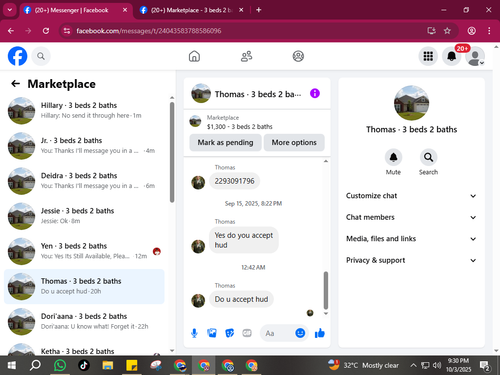Open Hillary - 3 beds 2 baths chat
The height and width of the screenshot is (375, 500).
point(84,111)
